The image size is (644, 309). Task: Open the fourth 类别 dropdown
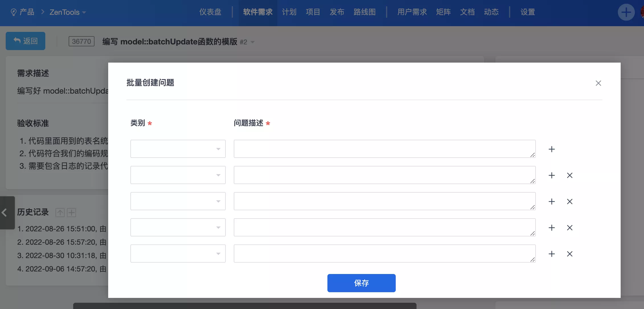pos(178,227)
